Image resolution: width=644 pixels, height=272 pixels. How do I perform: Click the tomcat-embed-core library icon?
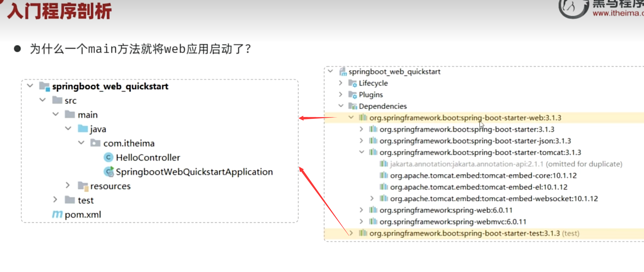click(x=384, y=175)
